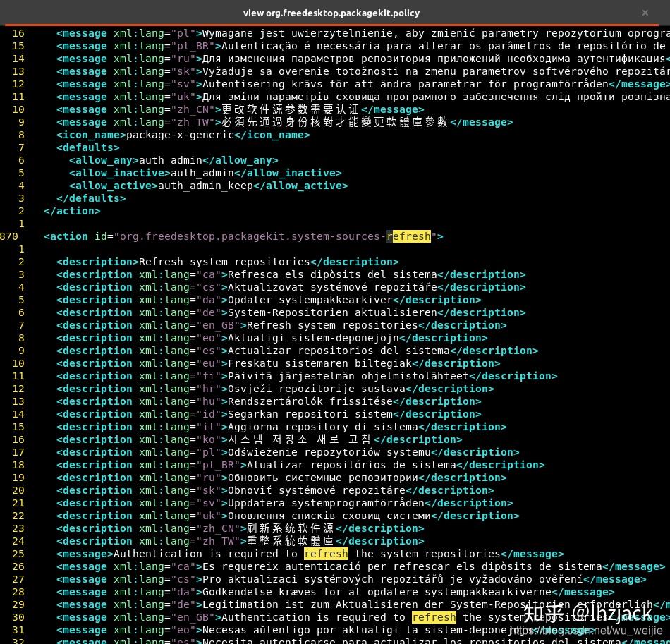The height and width of the screenshot is (644, 670).
Task: Click the highlighted "refresh" in the Authentication message
Action: (x=326, y=554)
